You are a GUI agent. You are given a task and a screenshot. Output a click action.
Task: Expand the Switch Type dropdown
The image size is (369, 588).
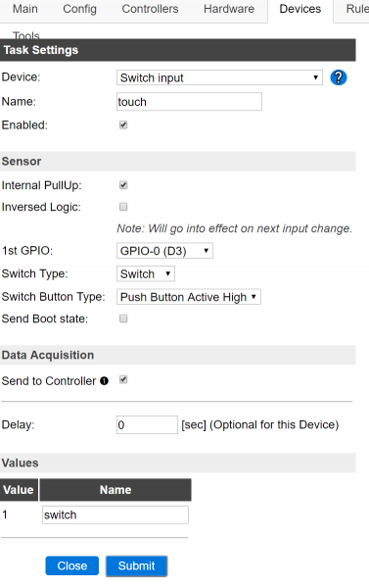point(146,273)
